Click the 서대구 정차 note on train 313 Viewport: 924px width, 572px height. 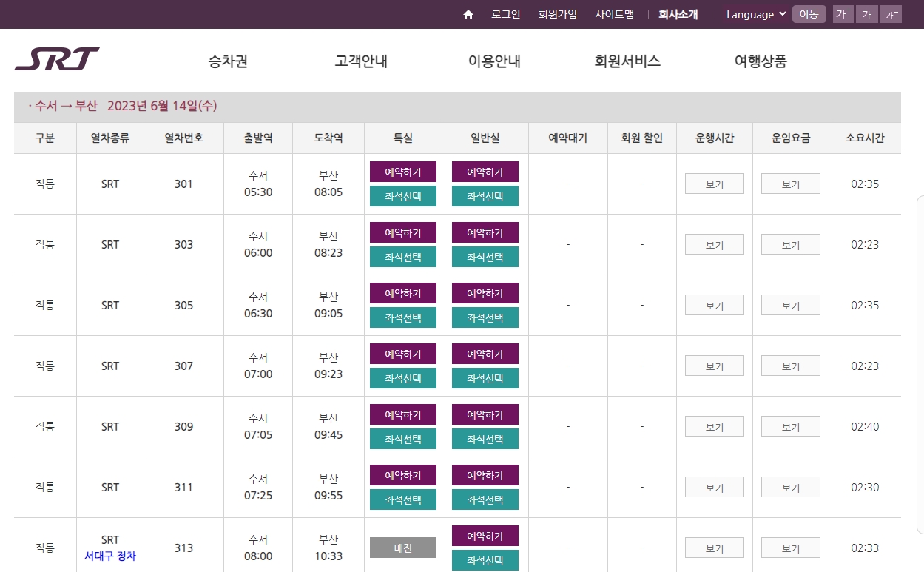(x=110, y=556)
